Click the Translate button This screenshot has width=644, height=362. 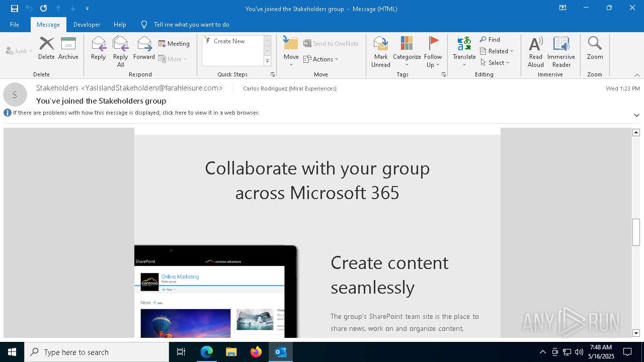pyautogui.click(x=464, y=51)
